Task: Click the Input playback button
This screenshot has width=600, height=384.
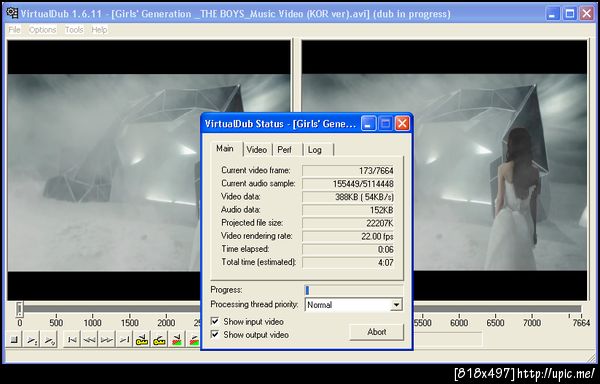Action: point(32,340)
